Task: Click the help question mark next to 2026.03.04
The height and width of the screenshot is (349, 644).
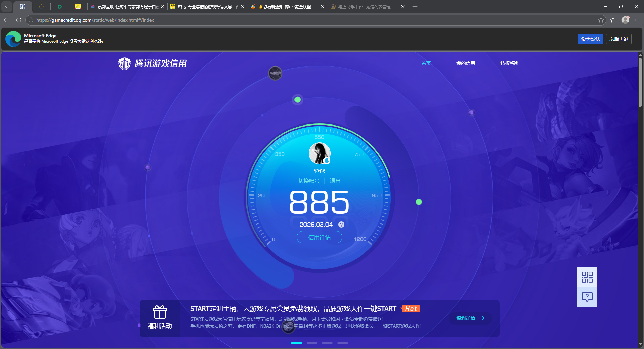Action: click(341, 225)
